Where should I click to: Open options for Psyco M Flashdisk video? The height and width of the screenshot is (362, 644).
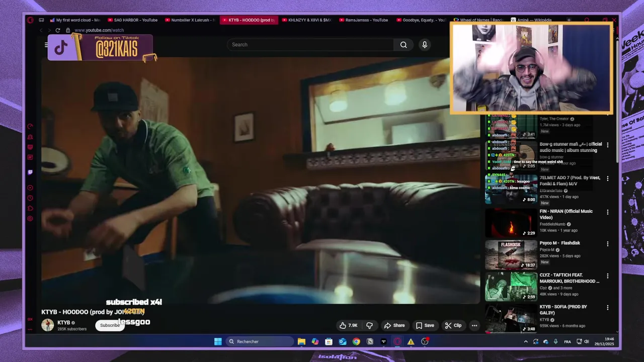[607, 244]
